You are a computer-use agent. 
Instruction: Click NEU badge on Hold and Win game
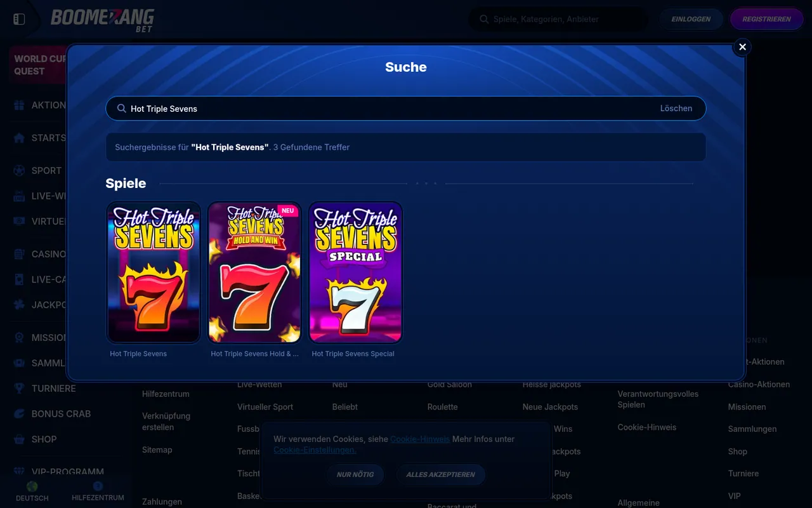point(287,211)
